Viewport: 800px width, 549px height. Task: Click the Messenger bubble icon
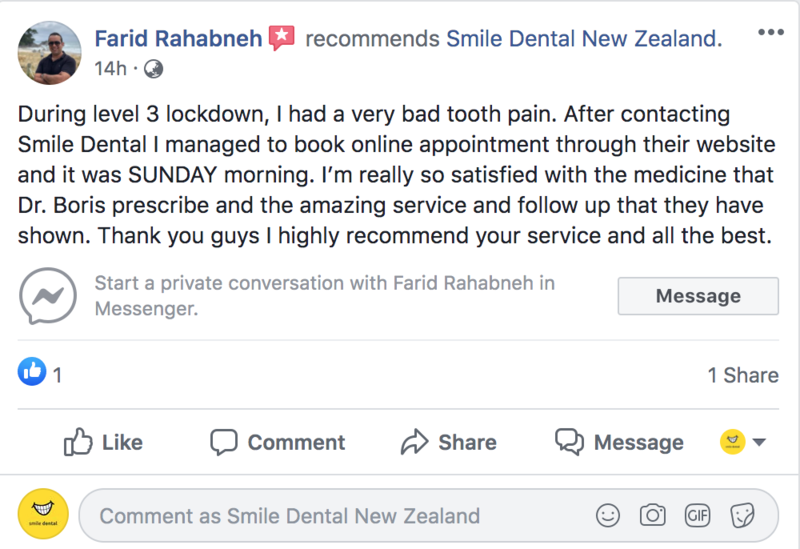click(49, 295)
